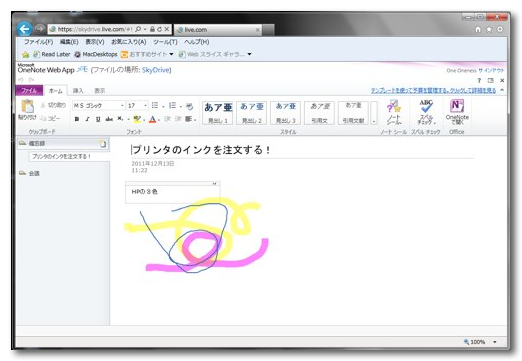Click the browser Back arrow button
Image resolution: width=522 pixels, height=361 pixels.
click(24, 29)
